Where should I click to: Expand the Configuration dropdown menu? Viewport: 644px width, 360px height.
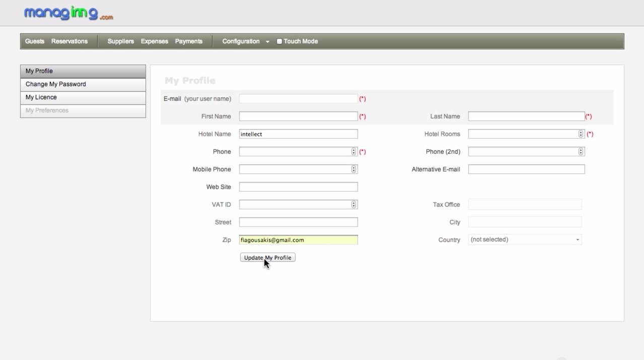(246, 41)
